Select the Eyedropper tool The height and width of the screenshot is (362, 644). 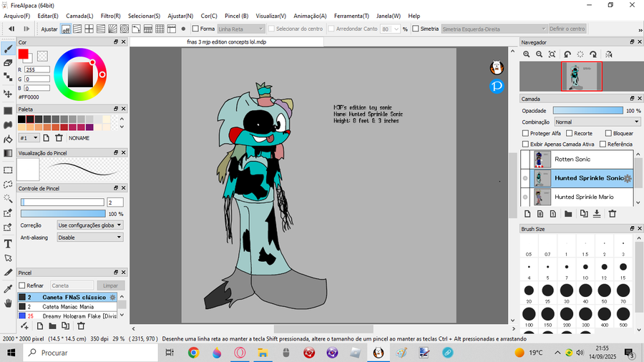click(x=8, y=289)
